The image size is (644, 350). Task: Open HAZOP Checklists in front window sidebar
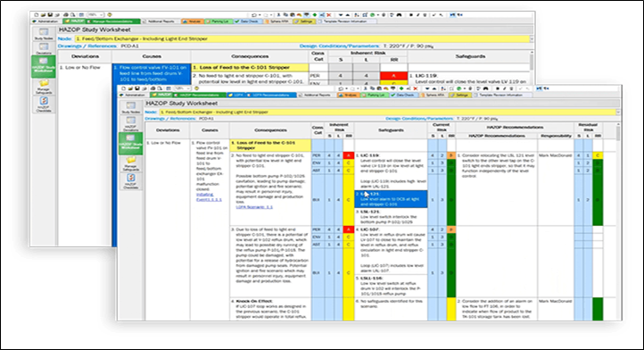(x=130, y=181)
